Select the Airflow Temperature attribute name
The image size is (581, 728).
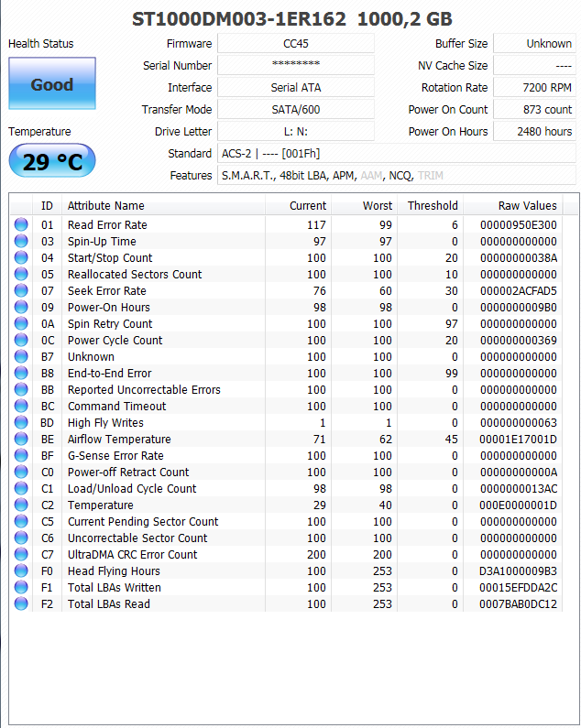pyautogui.click(x=119, y=439)
